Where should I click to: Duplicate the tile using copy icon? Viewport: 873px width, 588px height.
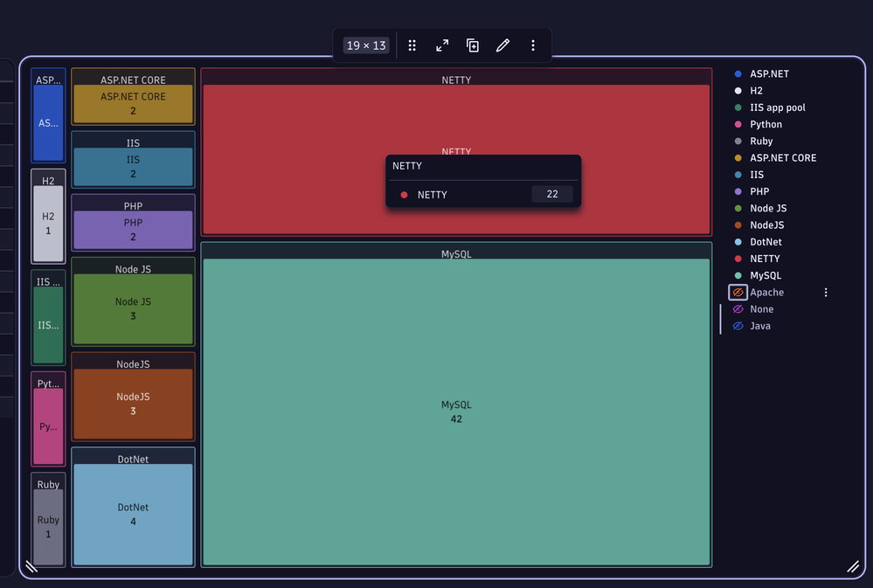(473, 45)
